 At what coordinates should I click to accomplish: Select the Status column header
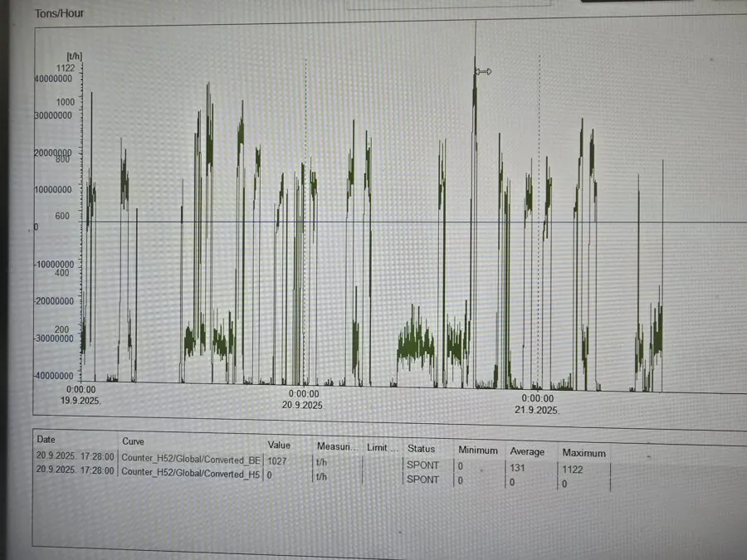point(421,449)
